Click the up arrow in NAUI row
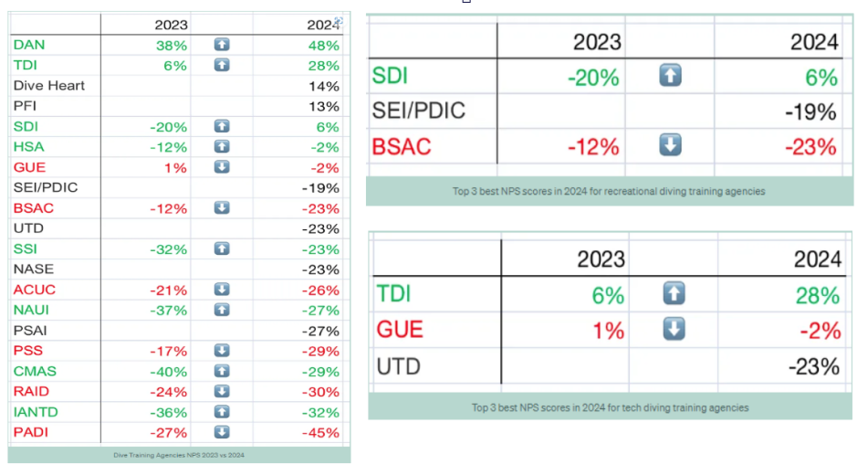 click(222, 310)
